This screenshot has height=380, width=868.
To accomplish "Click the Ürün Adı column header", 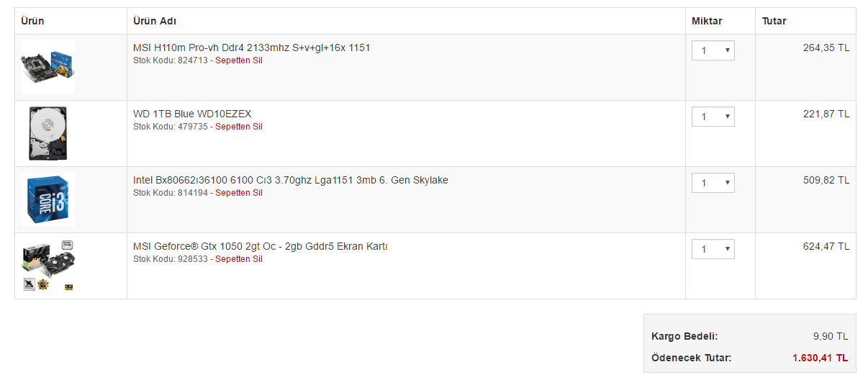I will [x=155, y=21].
